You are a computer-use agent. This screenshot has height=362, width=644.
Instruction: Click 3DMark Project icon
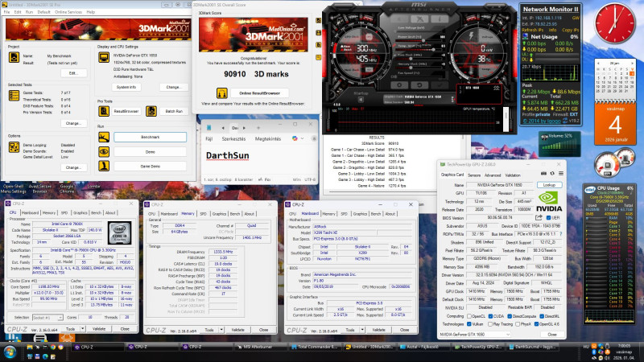pos(14,57)
